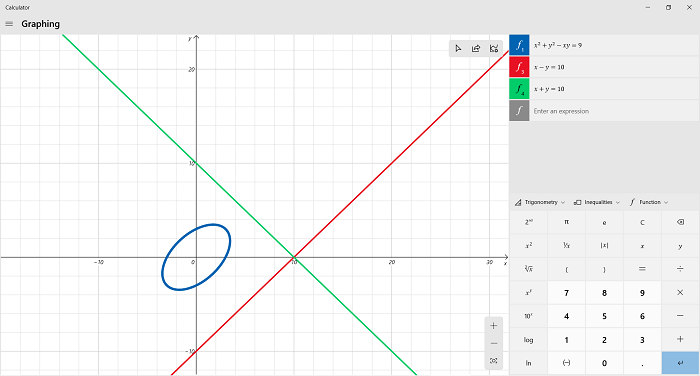This screenshot has width=700, height=376.
Task: Click the close parenthesis key
Action: click(604, 269)
